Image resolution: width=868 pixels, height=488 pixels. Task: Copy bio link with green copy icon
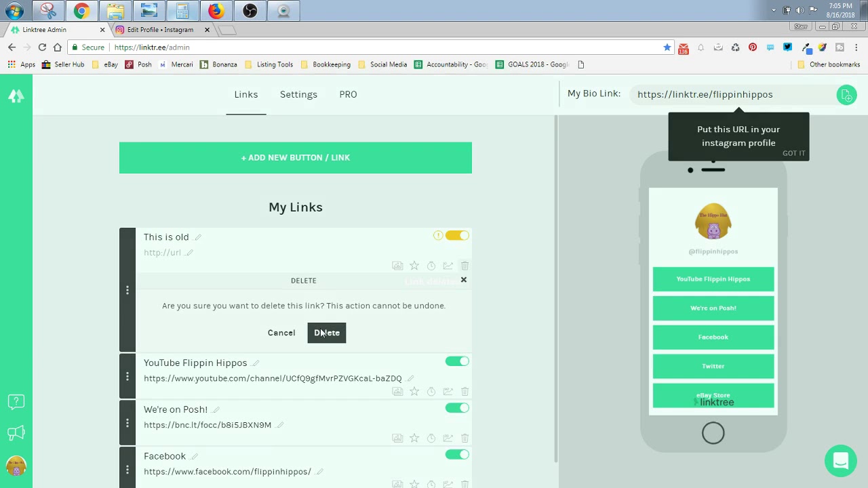coord(846,95)
